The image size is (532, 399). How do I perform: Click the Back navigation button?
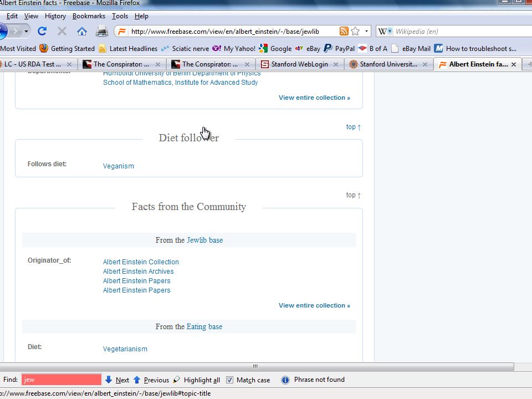tap(3, 32)
